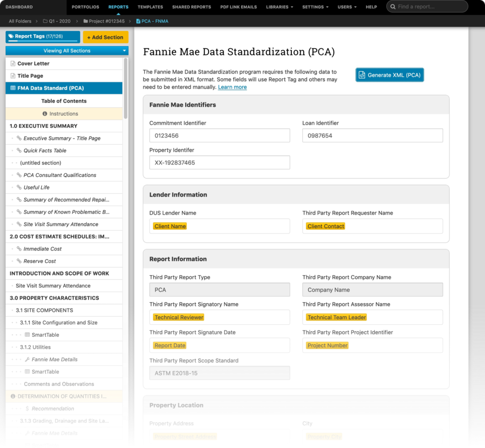Click the PCA - FNMA document icon

pyautogui.click(x=138, y=21)
